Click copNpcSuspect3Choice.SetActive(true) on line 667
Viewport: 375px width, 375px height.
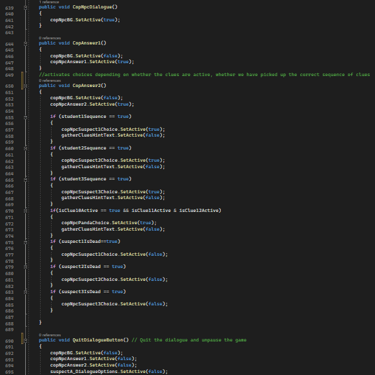[113, 192]
